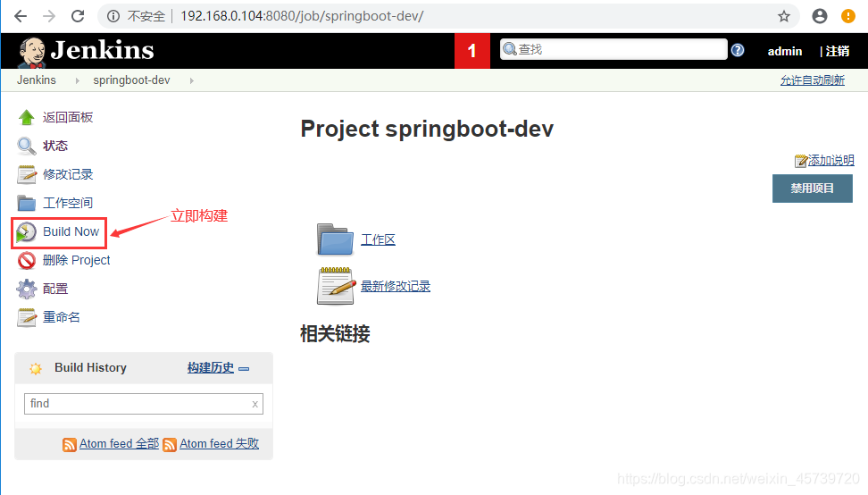This screenshot has height=495, width=868.
Task: Open the 工作区 link
Action: point(378,239)
